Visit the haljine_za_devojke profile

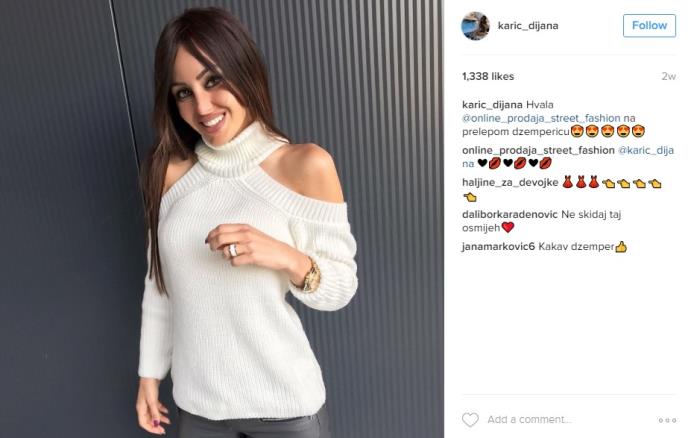[x=510, y=182]
